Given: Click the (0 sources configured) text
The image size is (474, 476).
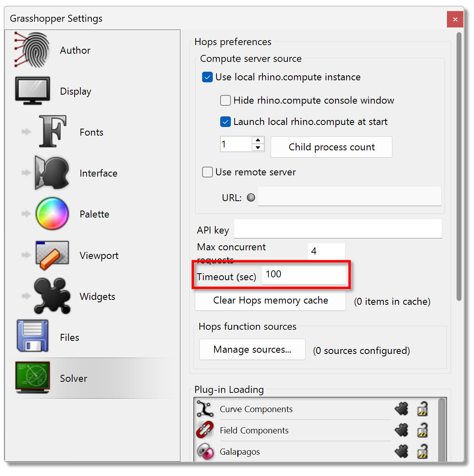Looking at the screenshot, I should [361, 351].
